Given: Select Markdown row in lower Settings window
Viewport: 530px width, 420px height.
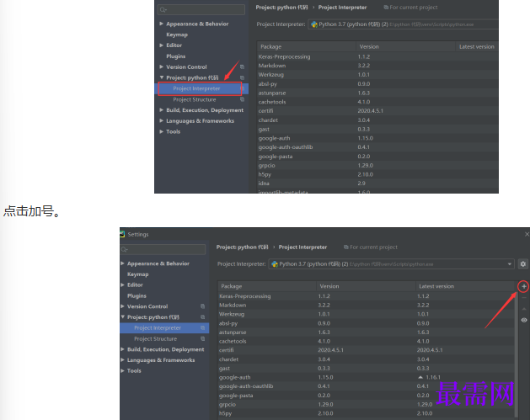Looking at the screenshot, I should pyautogui.click(x=366, y=305).
